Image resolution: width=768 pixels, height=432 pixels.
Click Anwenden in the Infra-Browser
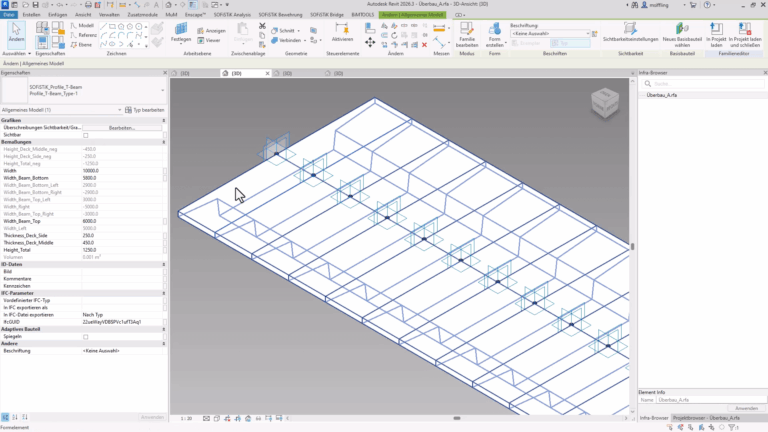tap(746, 408)
